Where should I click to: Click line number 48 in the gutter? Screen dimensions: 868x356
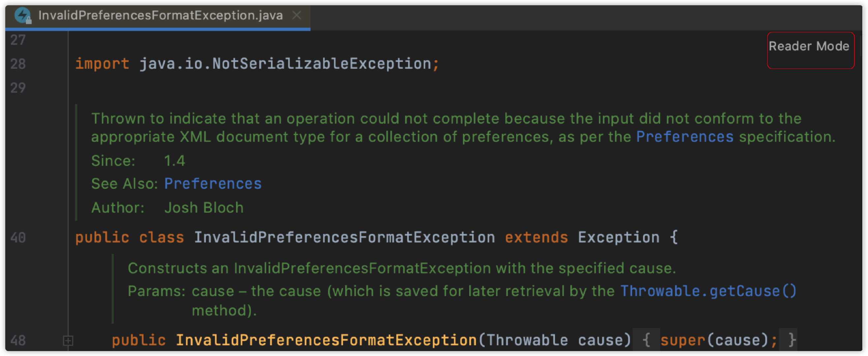coord(18,341)
